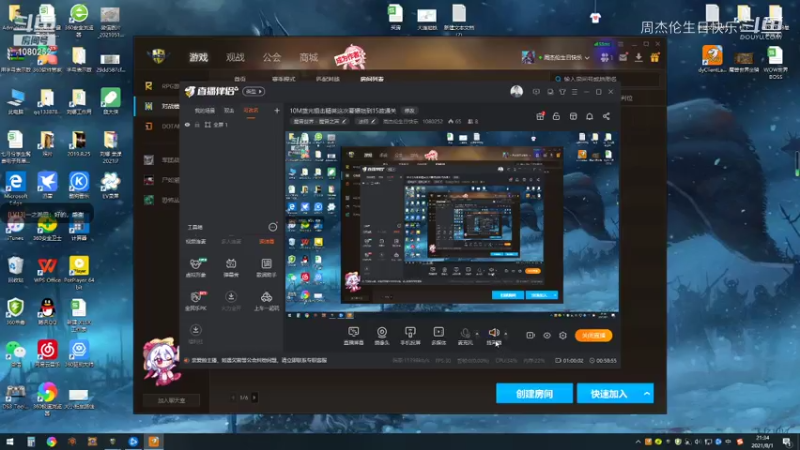Mute the microphone icon
Screen dimensions: 800x450
point(465,333)
